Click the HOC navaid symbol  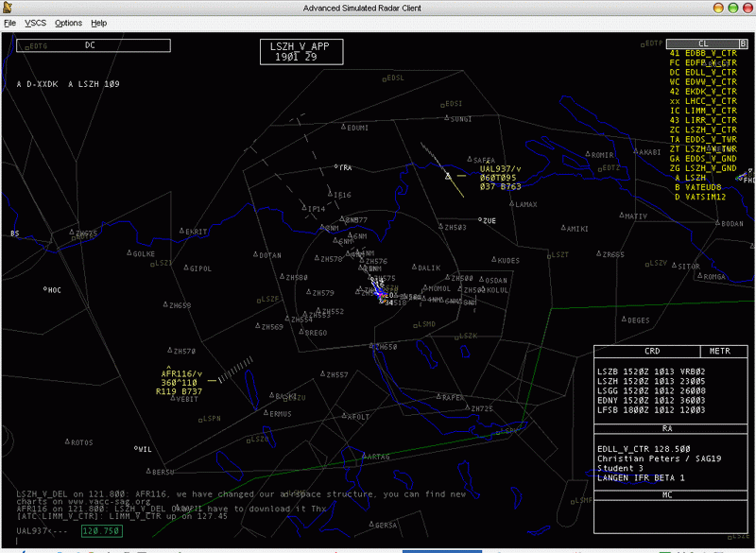45,289
